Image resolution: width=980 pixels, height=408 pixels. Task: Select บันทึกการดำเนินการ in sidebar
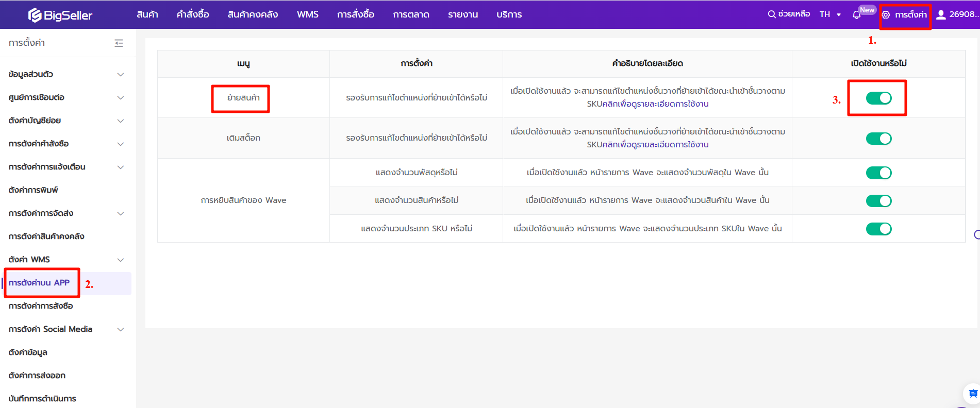tap(42, 399)
